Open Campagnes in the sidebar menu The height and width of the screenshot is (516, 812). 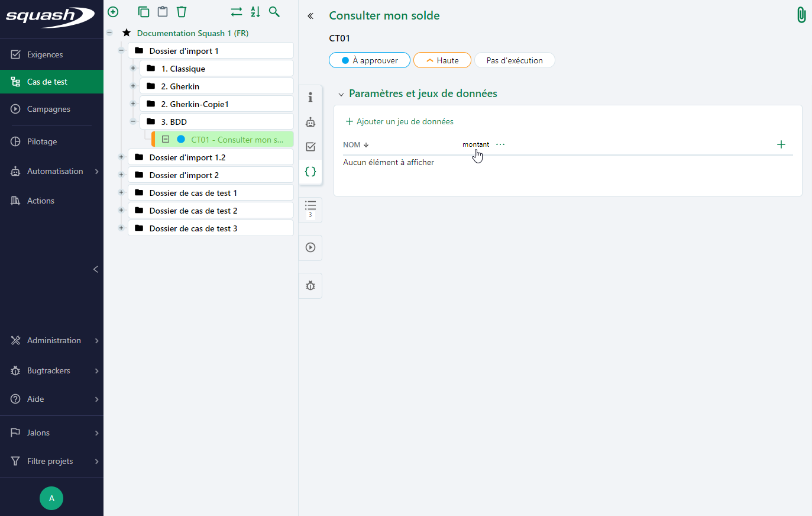pyautogui.click(x=48, y=109)
